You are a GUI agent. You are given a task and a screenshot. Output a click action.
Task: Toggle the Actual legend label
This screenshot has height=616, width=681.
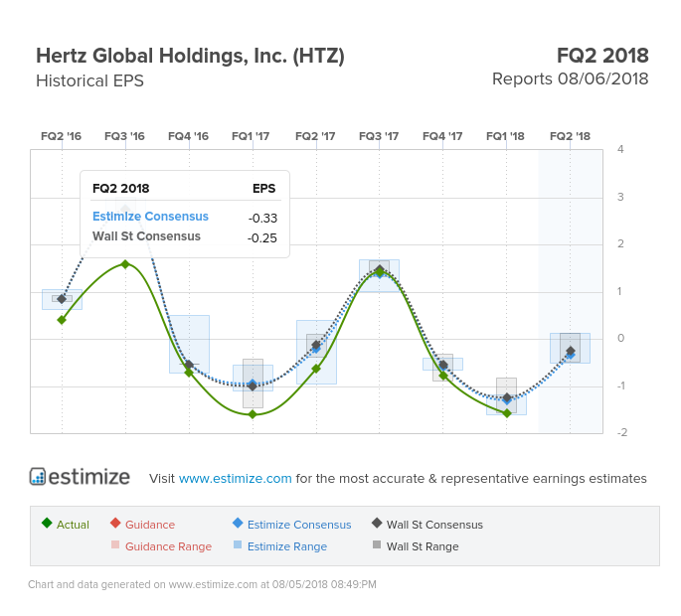pos(73,525)
